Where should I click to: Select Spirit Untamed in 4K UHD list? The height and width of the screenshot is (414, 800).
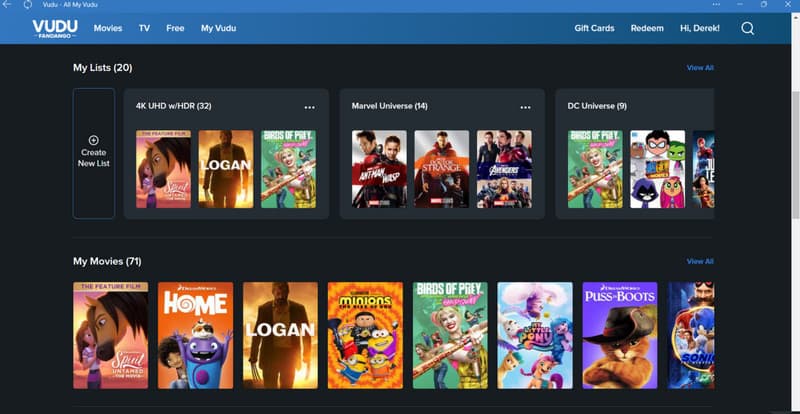point(163,169)
